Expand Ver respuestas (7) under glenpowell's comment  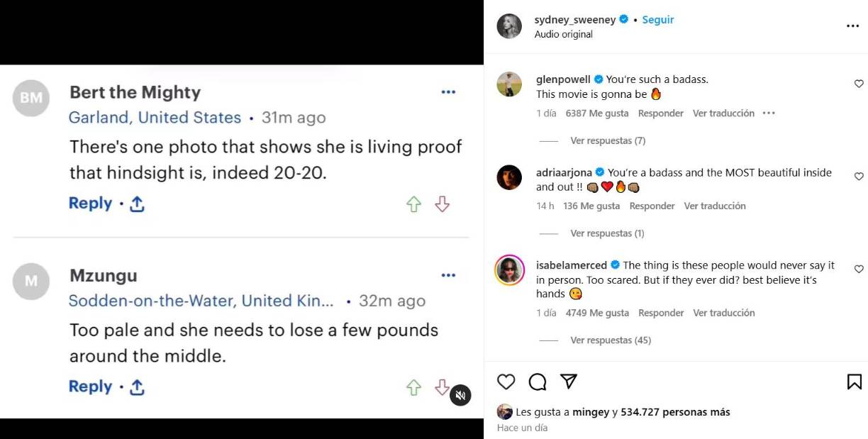tap(607, 140)
